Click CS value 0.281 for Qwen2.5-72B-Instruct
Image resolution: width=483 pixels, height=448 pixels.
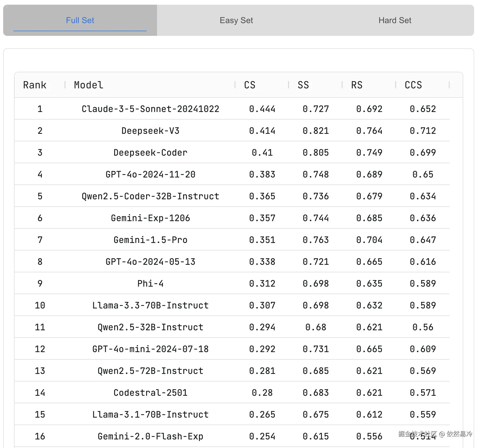coord(262,371)
